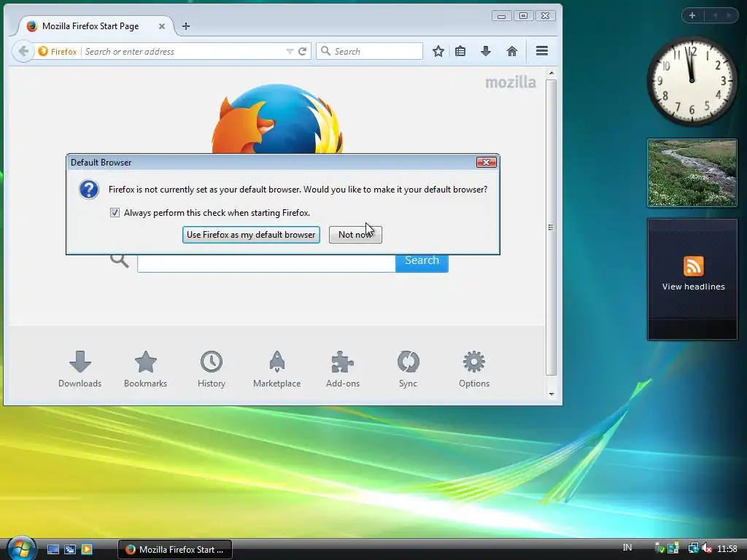
Task: Open the downloads arrow icon in toolbar
Action: click(485, 51)
